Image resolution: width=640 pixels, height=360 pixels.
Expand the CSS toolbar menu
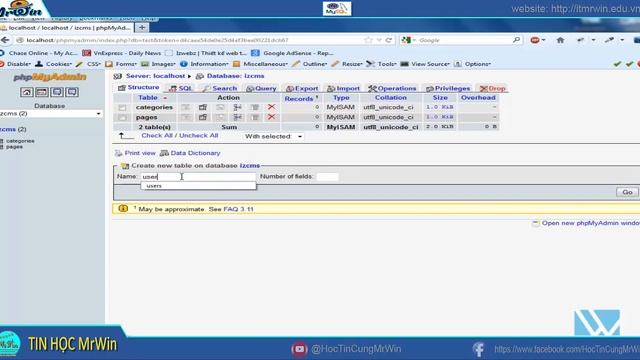pos(89,64)
